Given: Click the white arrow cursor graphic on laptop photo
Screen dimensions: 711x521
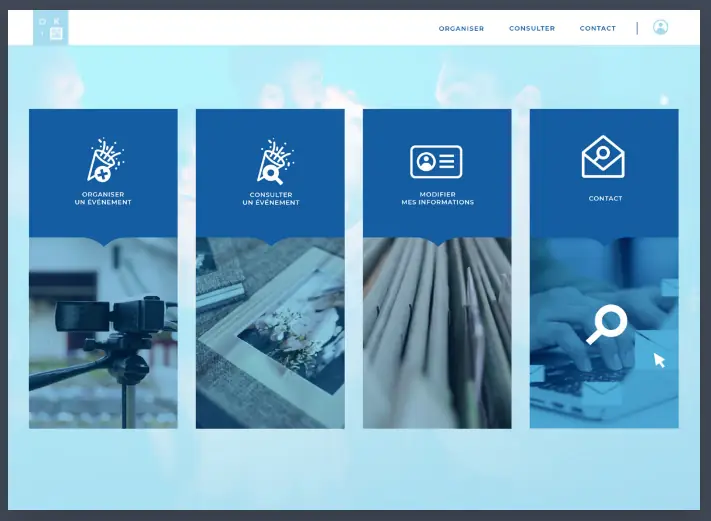Looking at the screenshot, I should tap(659, 360).
